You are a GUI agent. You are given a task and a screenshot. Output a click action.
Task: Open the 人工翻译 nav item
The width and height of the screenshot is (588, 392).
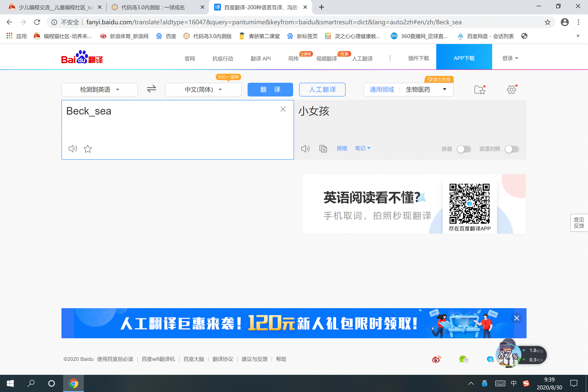point(362,58)
